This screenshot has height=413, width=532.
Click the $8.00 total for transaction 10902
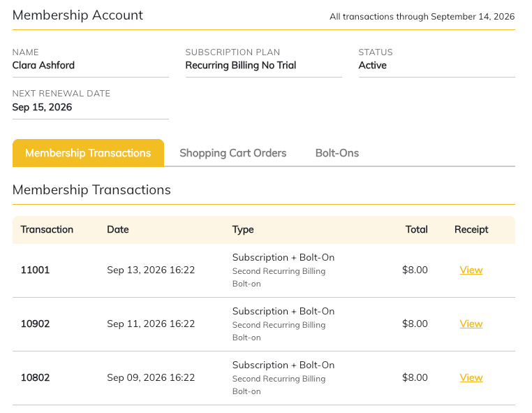415,324
